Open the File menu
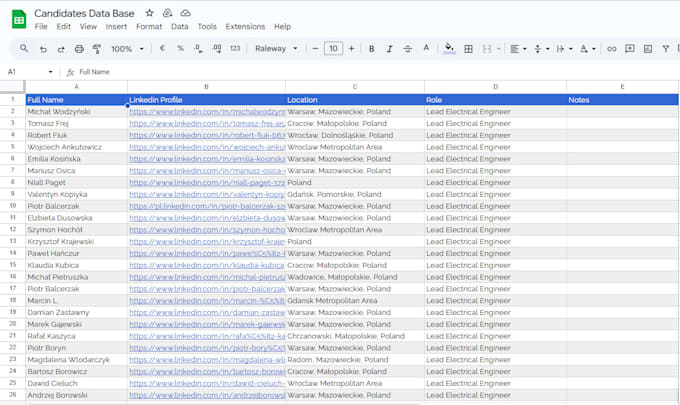 pyautogui.click(x=41, y=27)
